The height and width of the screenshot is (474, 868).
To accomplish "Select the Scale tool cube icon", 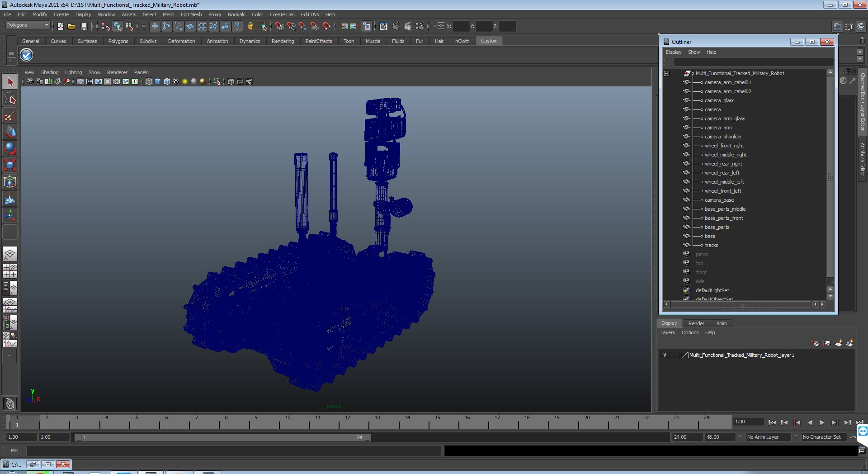I will (10, 165).
